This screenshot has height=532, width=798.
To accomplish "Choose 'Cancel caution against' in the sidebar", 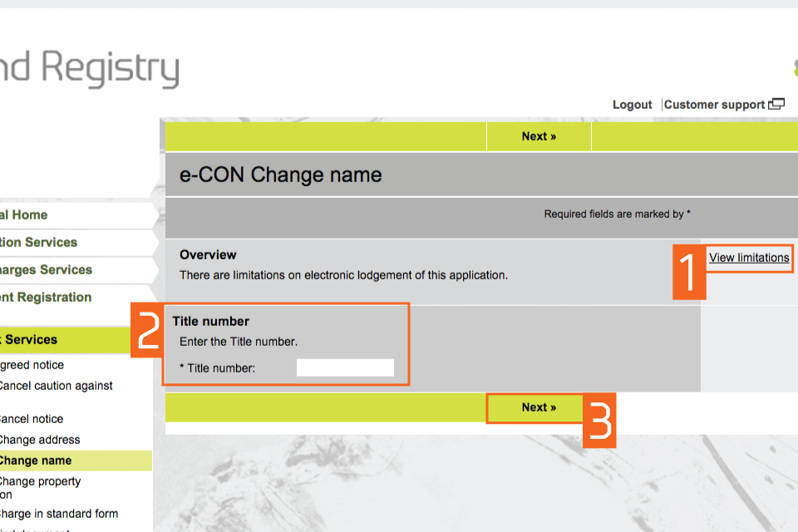I will point(55,386).
